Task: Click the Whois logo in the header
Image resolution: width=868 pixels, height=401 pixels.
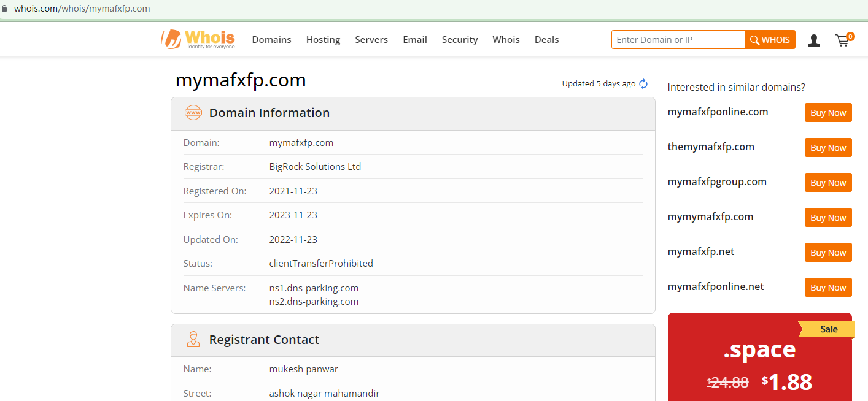Action: tap(198, 39)
